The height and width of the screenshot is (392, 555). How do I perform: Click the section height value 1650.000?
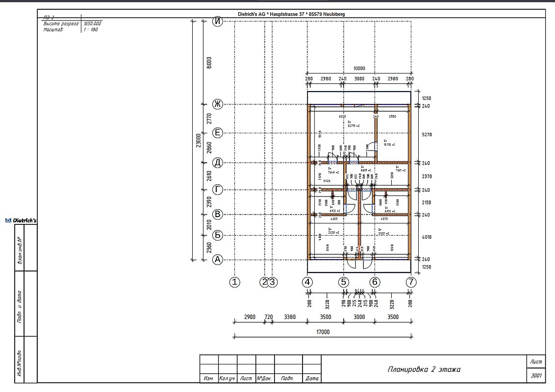92,24
